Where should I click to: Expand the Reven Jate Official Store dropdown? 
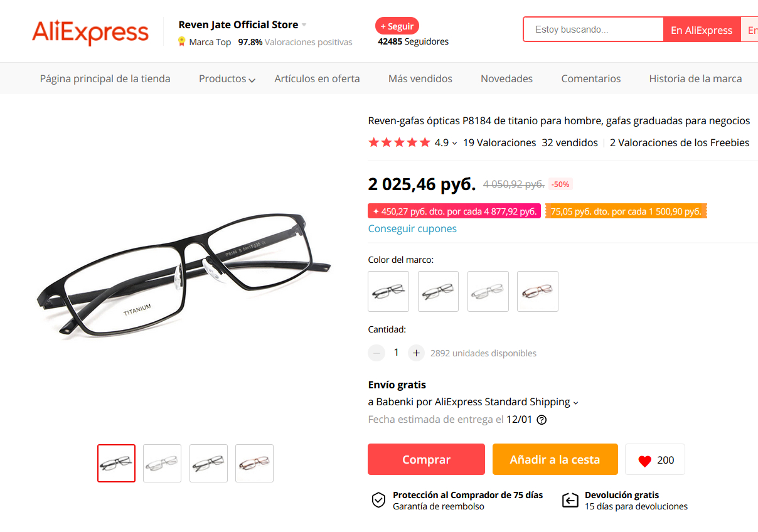tap(304, 25)
